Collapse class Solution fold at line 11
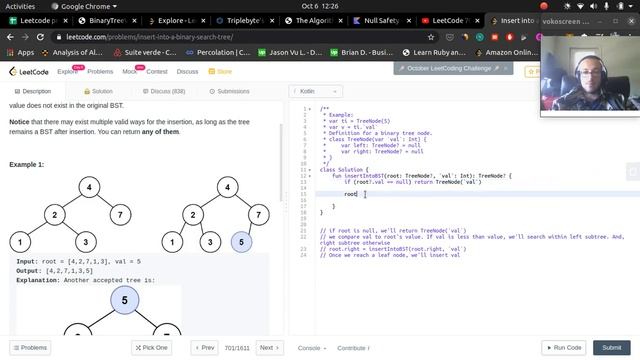The image size is (640, 360). 310,170
